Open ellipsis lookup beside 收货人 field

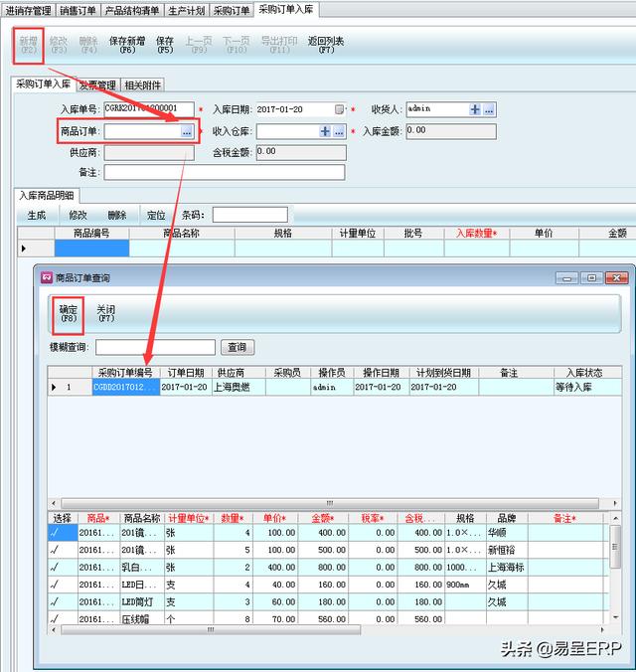(489, 109)
